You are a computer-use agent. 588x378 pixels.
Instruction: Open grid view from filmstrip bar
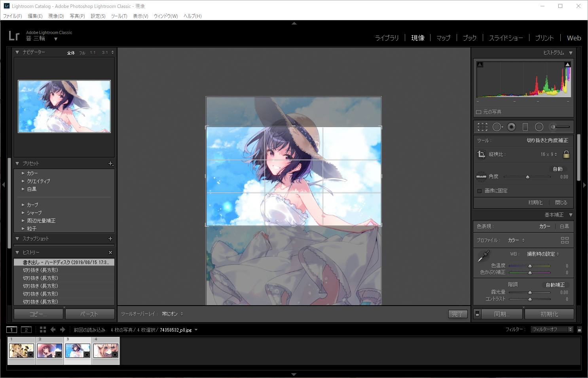tap(43, 329)
